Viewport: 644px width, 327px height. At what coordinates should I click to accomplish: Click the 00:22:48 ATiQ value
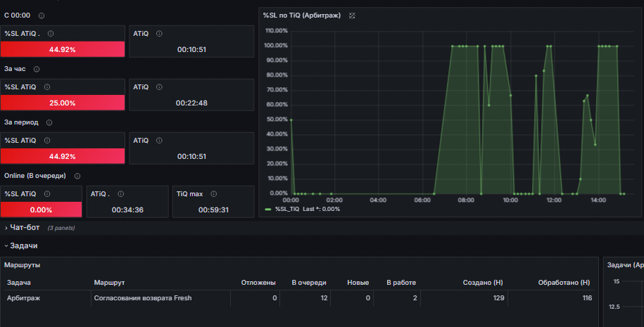(191, 103)
